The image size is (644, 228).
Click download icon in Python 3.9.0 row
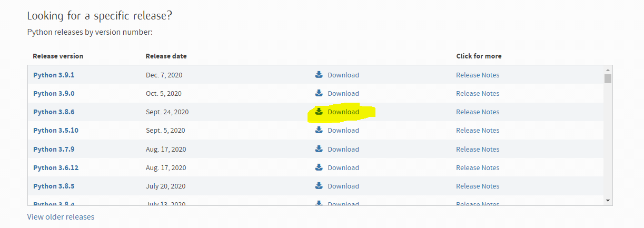[x=319, y=93]
